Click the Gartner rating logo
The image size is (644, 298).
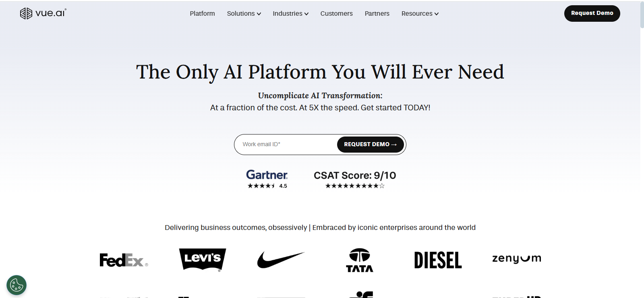267,175
